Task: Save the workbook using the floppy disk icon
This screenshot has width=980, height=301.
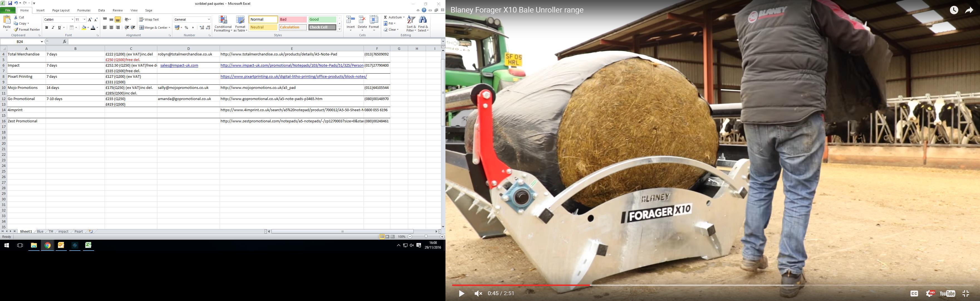Action: tap(10, 3)
